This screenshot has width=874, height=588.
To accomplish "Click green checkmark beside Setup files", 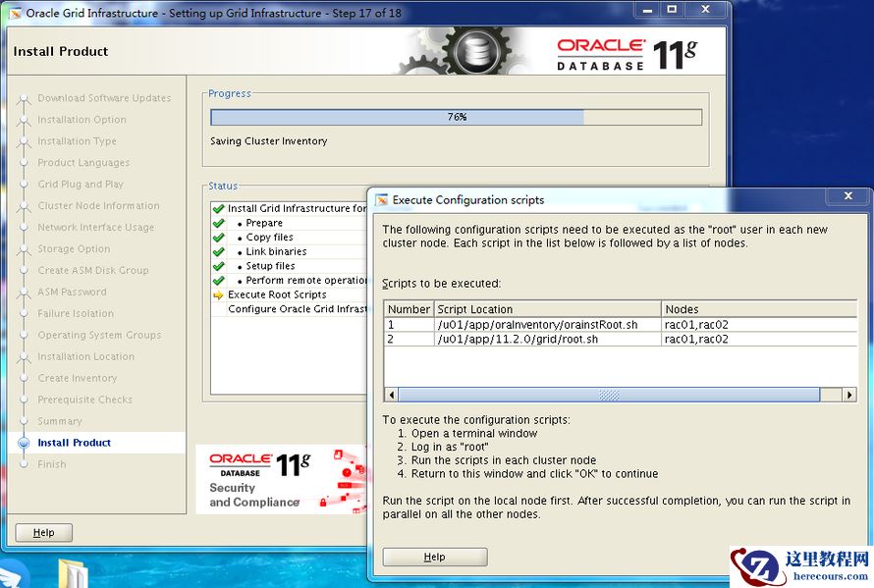I will pos(218,266).
